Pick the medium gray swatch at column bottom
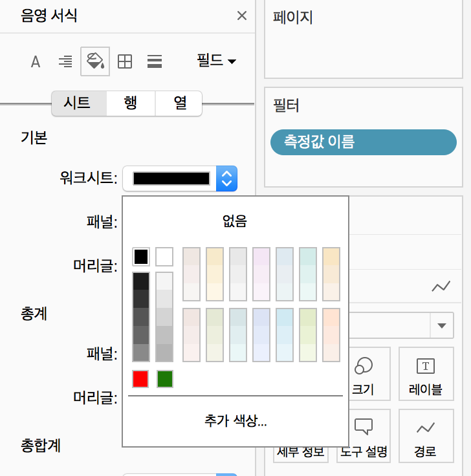 pyautogui.click(x=141, y=352)
